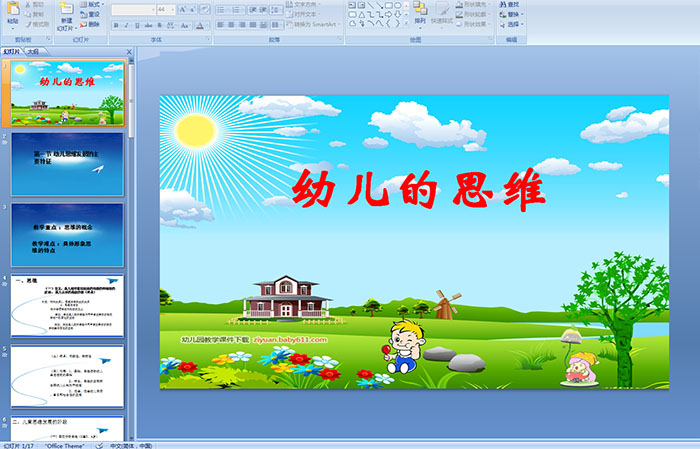This screenshot has height=449, width=700.
Task: Open the Character Spacing (AV) dropdown
Action: (172, 25)
